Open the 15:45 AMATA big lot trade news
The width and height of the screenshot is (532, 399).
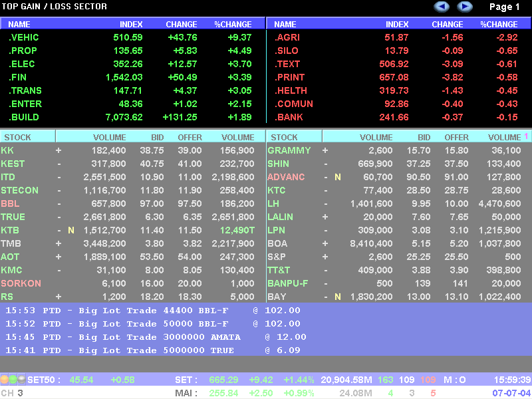(156, 337)
